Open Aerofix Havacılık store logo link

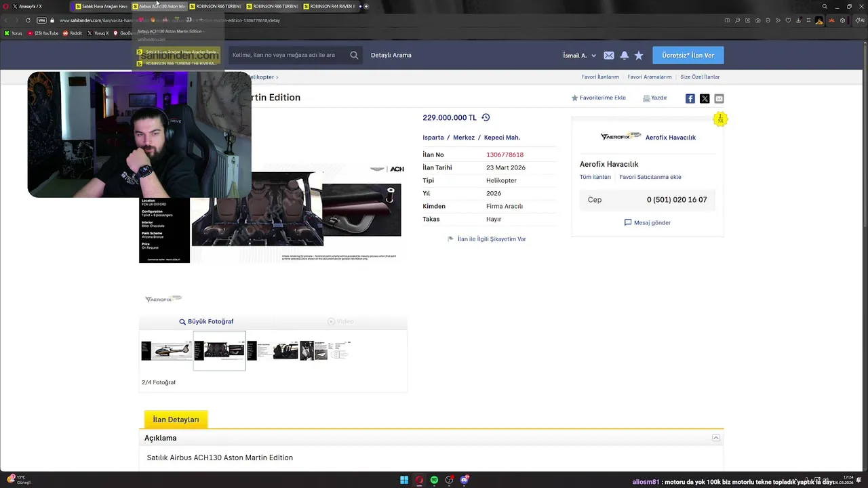pos(620,137)
